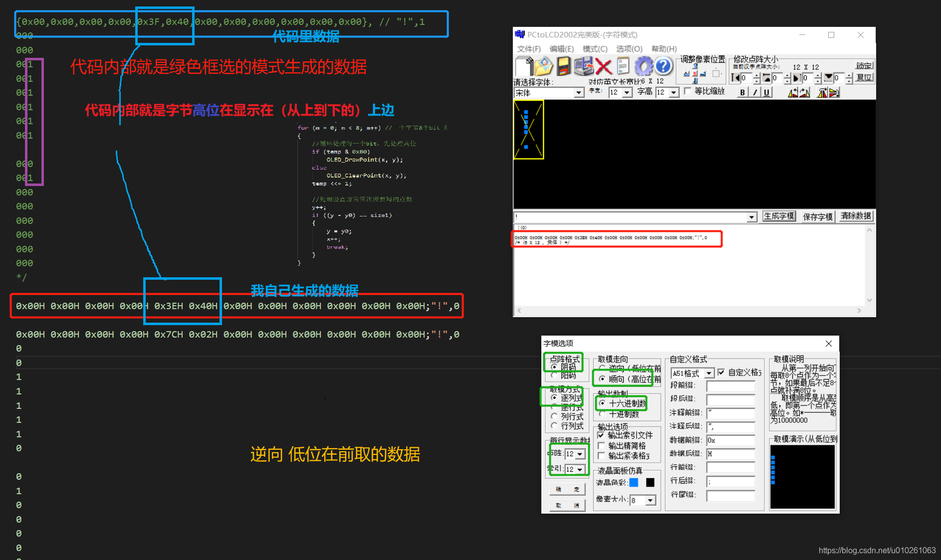Open the 宋体 font dropdown

click(578, 93)
